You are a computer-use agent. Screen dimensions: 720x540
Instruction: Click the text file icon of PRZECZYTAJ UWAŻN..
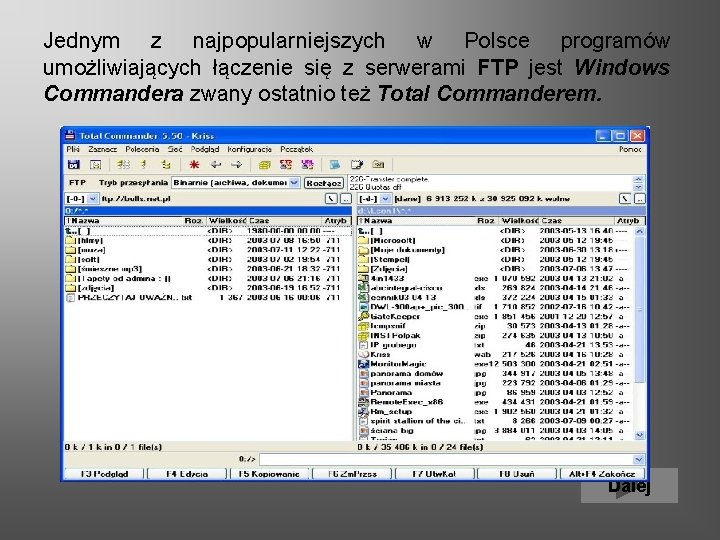click(70, 298)
